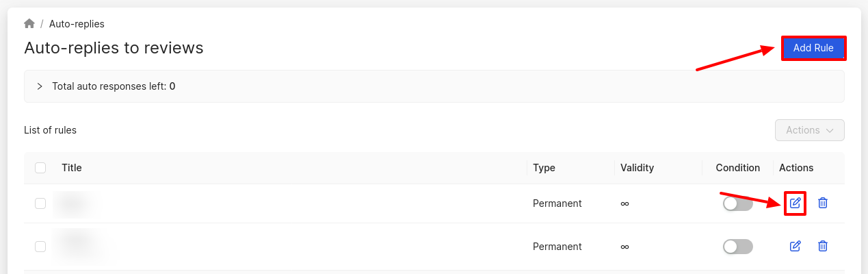Screen dimensions: 868x274
Task: Click the home breadcrumb icon
Action: click(29, 24)
